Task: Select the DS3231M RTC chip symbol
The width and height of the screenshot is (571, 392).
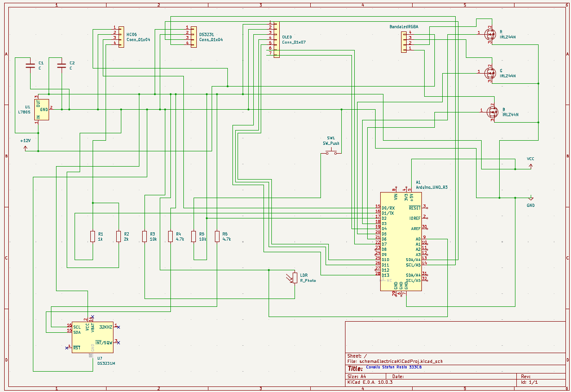Action: pos(92,337)
